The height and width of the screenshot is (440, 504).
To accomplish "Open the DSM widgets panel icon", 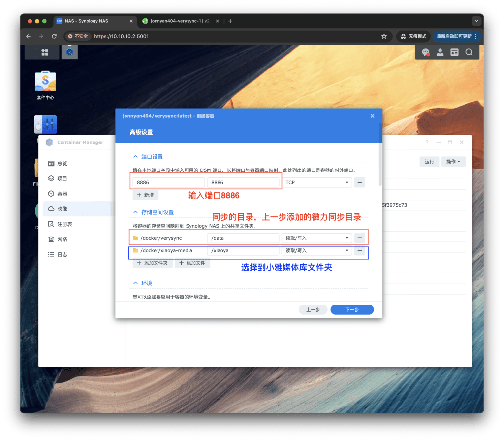I will tap(454, 52).
